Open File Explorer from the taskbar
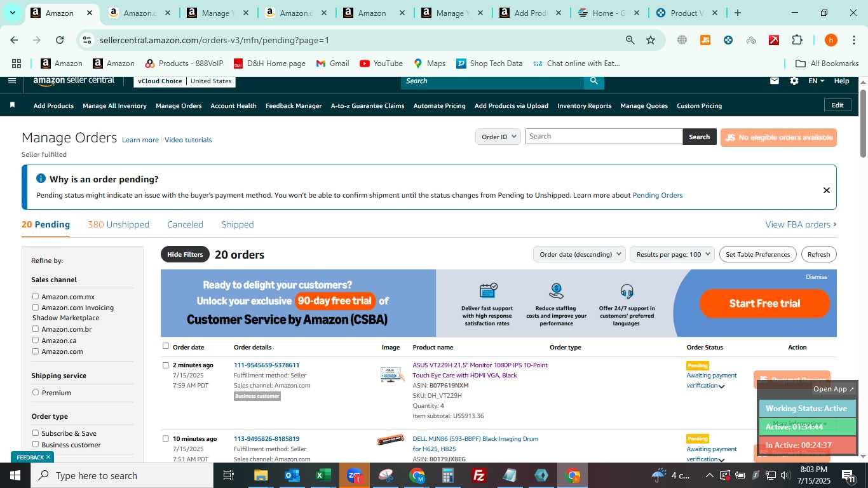868x488 pixels. [x=261, y=475]
